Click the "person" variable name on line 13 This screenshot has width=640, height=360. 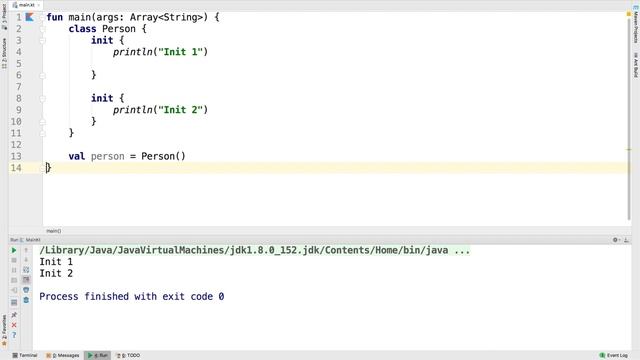107,156
